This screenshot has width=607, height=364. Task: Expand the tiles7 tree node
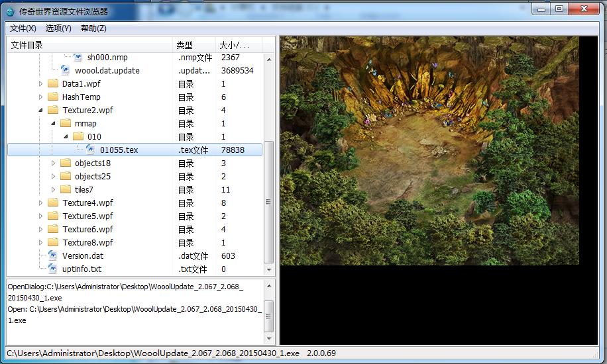click(54, 189)
